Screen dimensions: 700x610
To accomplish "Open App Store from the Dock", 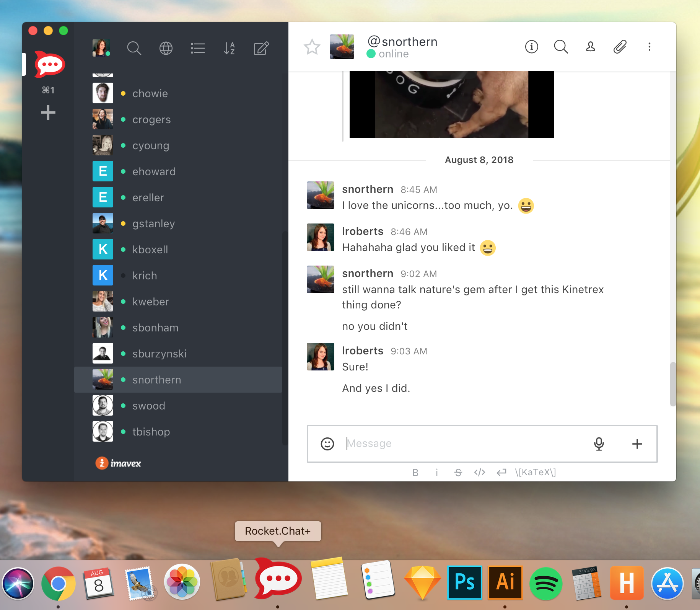I will (667, 584).
